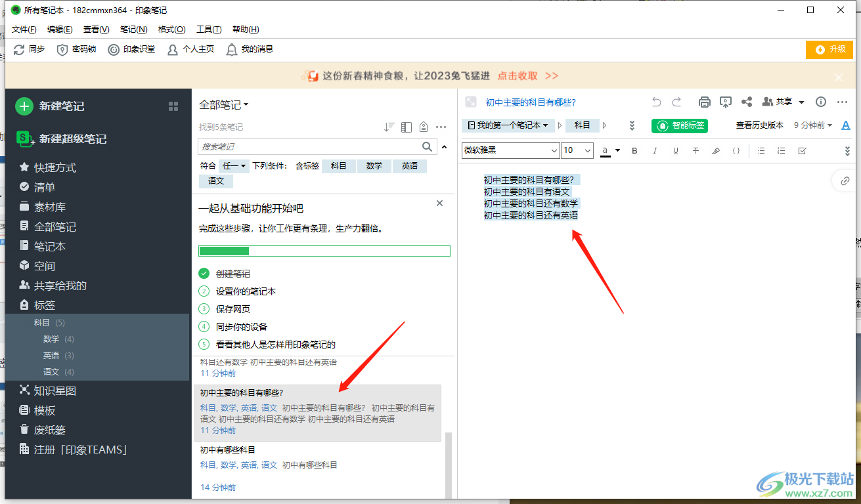Open 废纸篓 trash in sidebar
The image size is (861, 504).
[43, 430]
